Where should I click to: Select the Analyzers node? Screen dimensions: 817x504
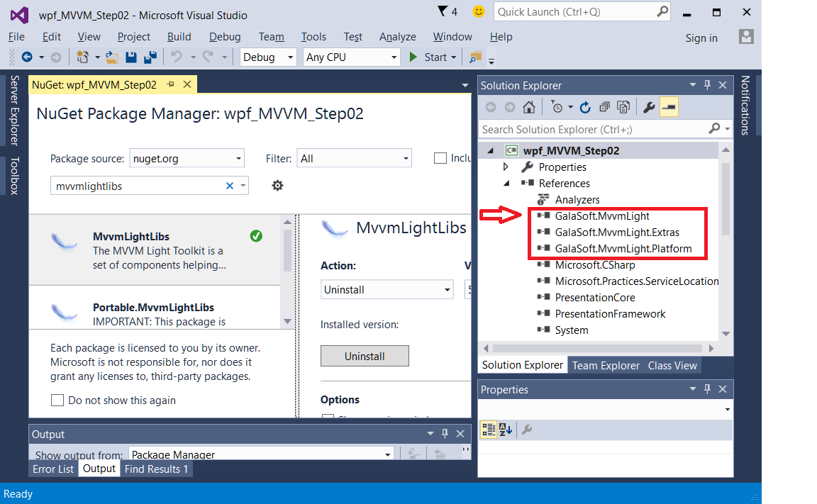coord(577,199)
